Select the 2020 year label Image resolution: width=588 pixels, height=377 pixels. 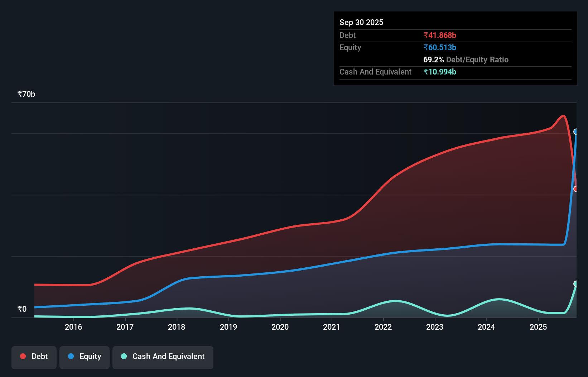coord(280,327)
